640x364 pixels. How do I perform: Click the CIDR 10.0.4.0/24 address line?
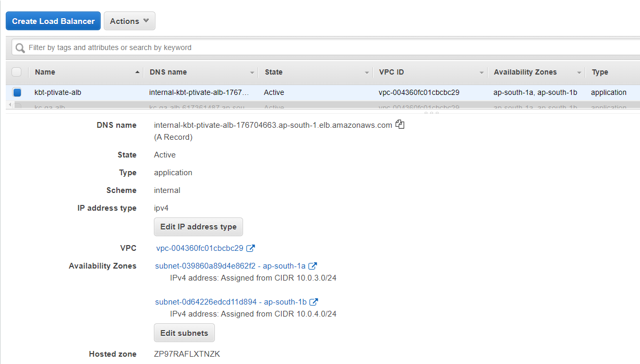pos(253,314)
